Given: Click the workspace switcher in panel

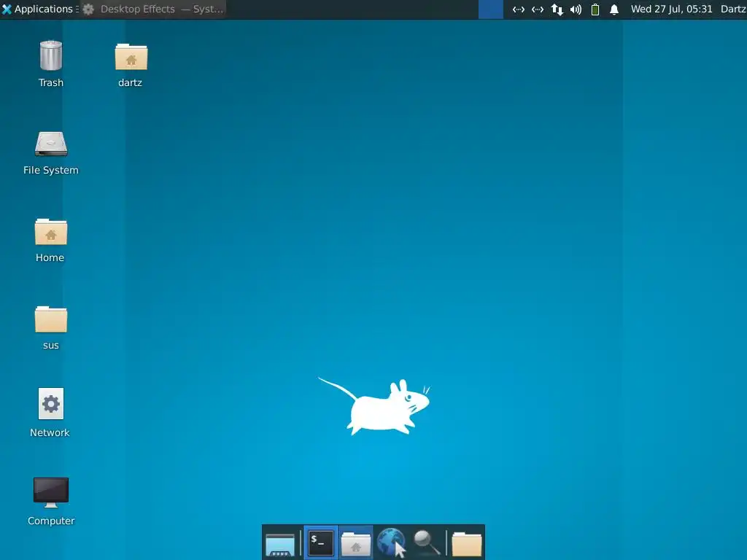Looking at the screenshot, I should coord(491,9).
